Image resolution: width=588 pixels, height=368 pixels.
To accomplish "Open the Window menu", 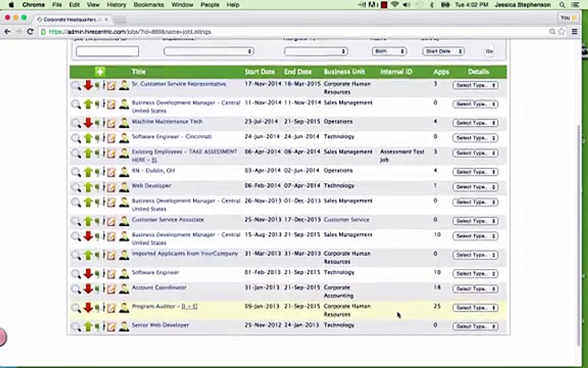I will [182, 5].
